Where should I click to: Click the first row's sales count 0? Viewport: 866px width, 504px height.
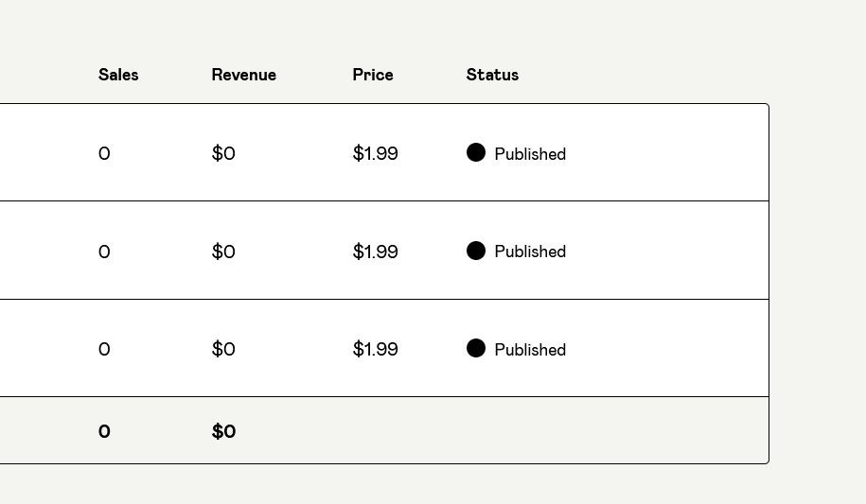[104, 153]
